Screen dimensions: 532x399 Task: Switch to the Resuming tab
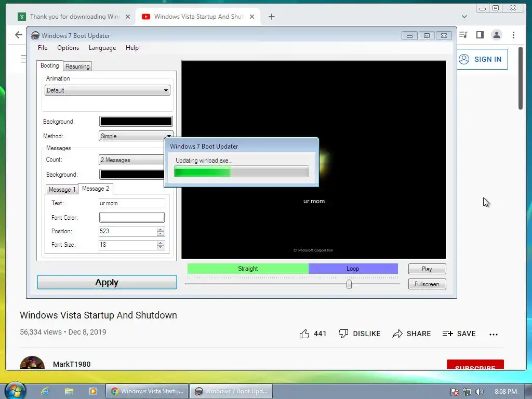point(77,66)
